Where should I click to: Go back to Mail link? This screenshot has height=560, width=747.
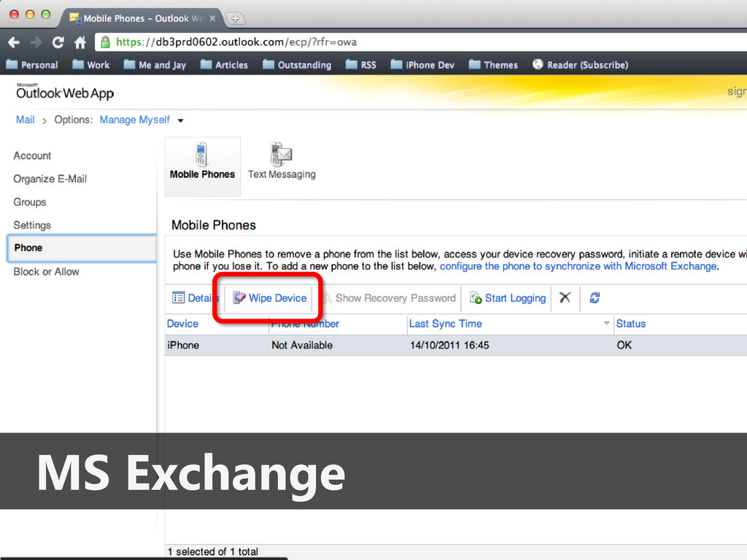(26, 120)
